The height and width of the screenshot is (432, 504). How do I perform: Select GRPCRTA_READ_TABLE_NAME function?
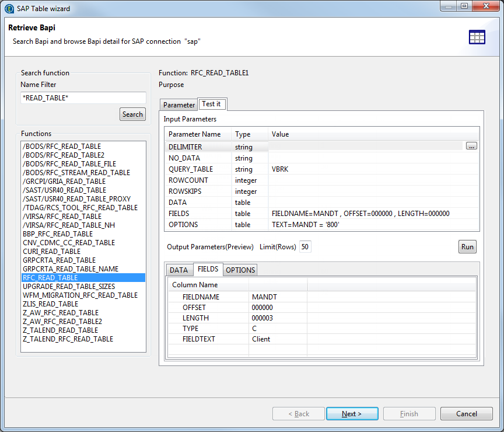pyautogui.click(x=70, y=269)
